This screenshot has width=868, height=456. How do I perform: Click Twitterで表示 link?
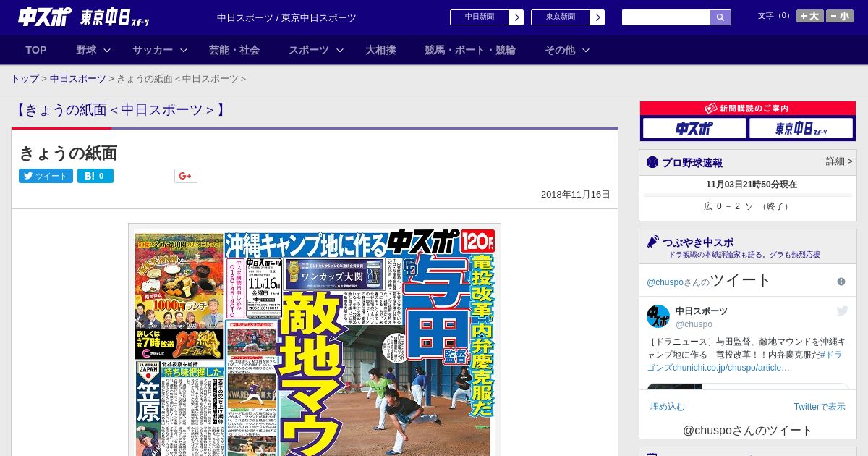820,407
